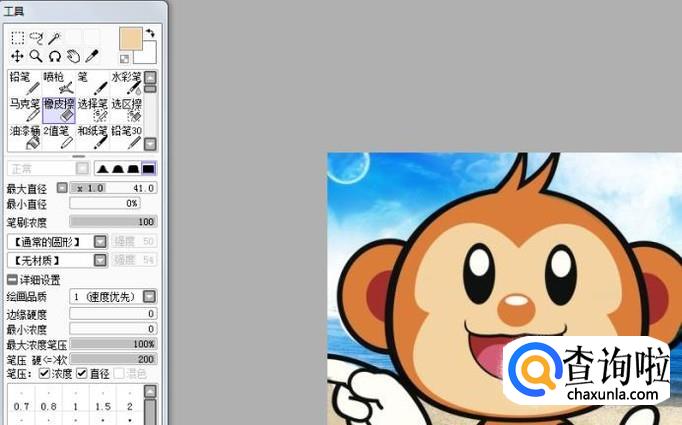Select the move layer tool

point(17,56)
